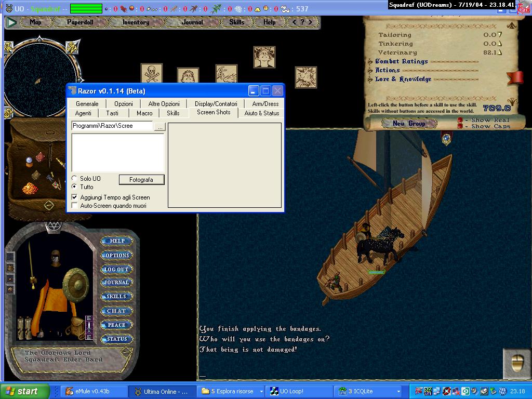The height and width of the screenshot is (399, 532).
Task: Switch to the Macro tab in Razor
Action: pyautogui.click(x=144, y=113)
